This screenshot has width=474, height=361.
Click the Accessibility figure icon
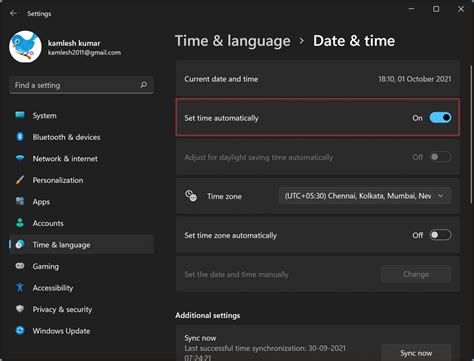click(20, 287)
